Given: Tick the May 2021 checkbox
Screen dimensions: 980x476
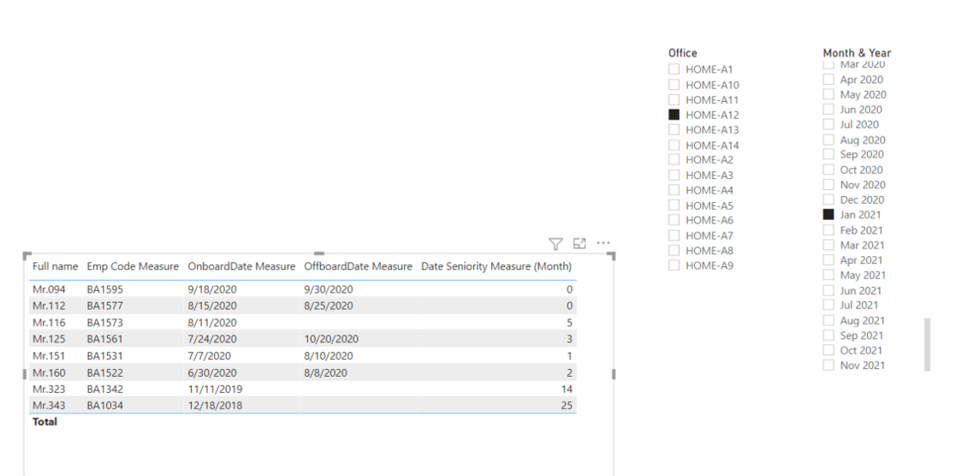Looking at the screenshot, I should [829, 275].
